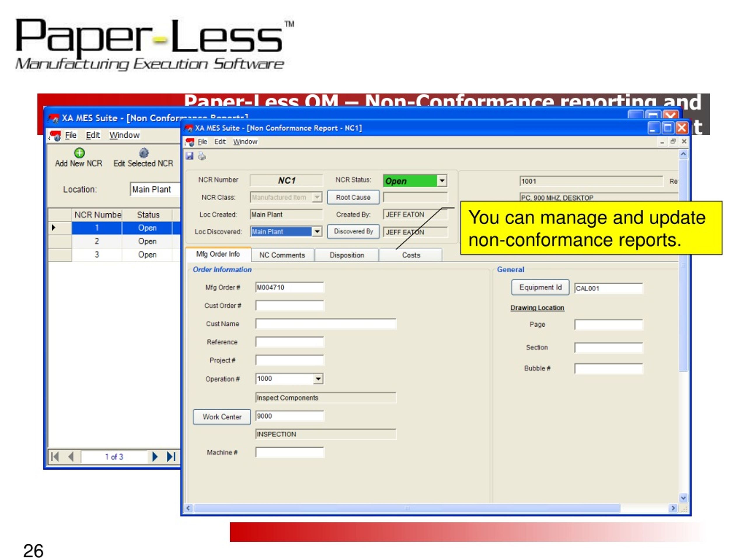Click the Status column header

pyautogui.click(x=148, y=215)
